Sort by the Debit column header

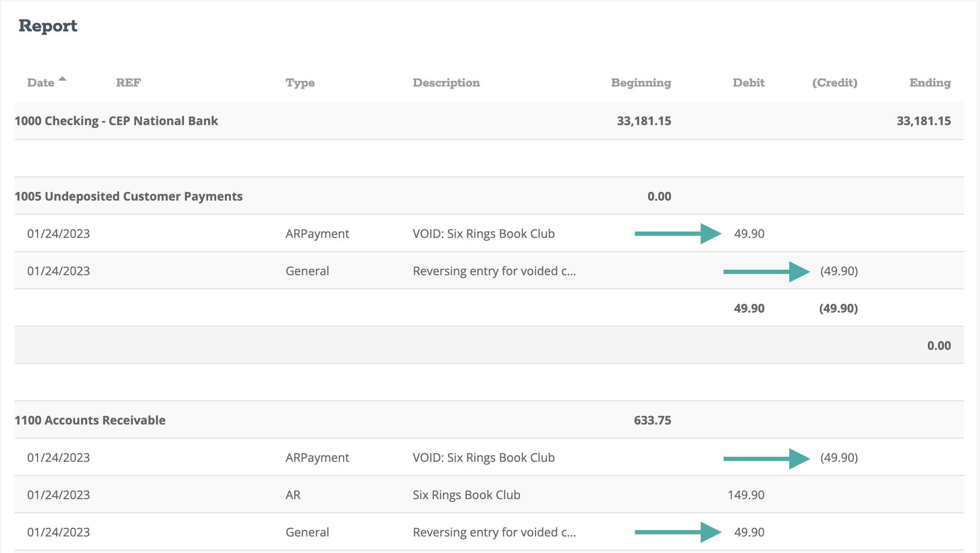coord(748,83)
